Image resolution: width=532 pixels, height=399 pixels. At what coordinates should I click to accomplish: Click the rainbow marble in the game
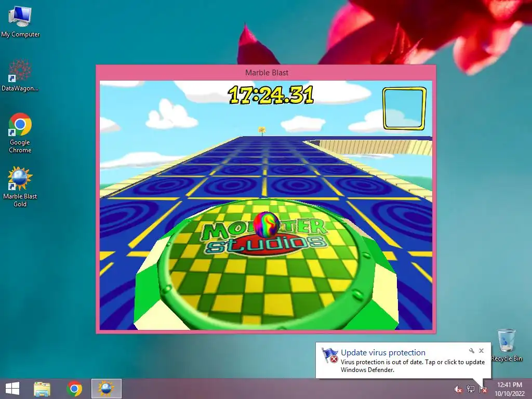pos(267,224)
